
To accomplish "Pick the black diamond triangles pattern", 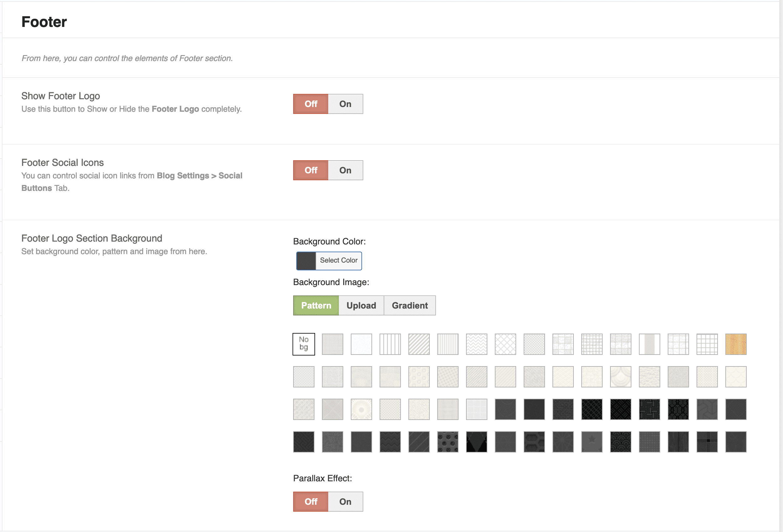I will tap(476, 442).
